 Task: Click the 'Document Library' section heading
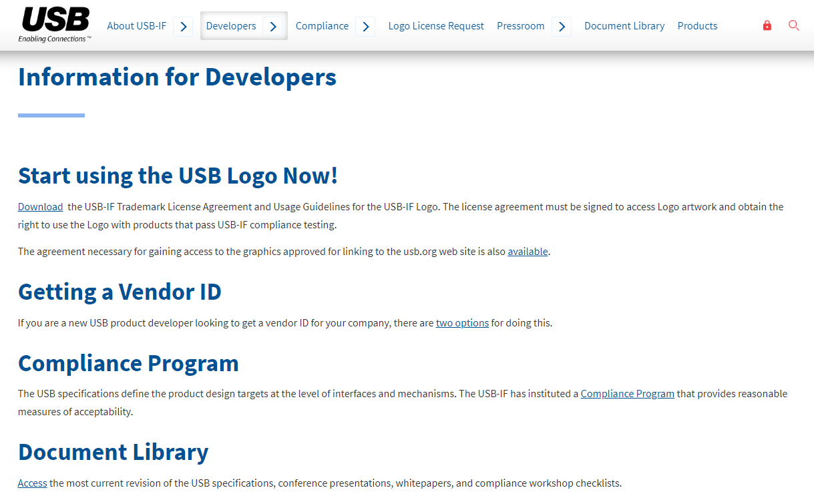[x=114, y=452]
